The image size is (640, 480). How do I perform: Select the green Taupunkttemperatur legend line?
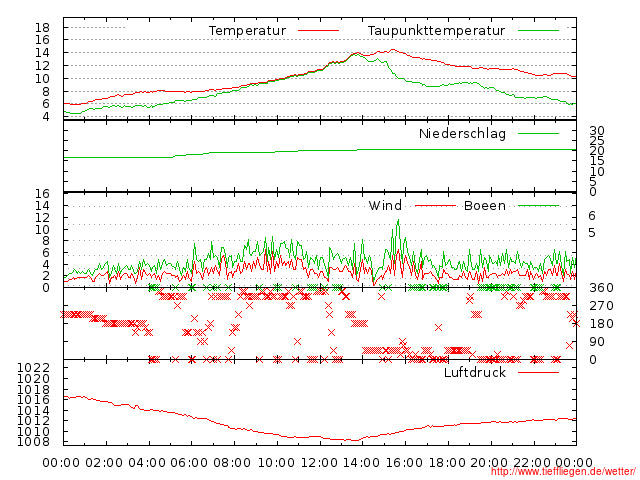click(x=538, y=31)
